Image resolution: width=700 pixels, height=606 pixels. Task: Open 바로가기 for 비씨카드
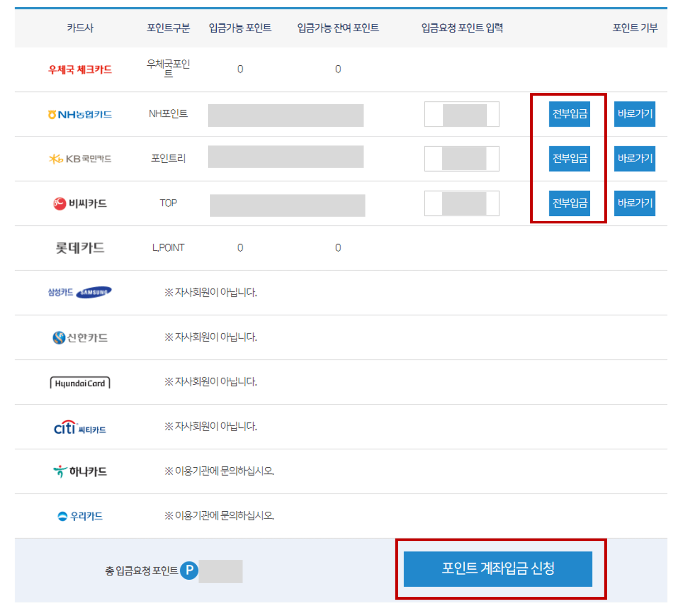click(x=634, y=203)
